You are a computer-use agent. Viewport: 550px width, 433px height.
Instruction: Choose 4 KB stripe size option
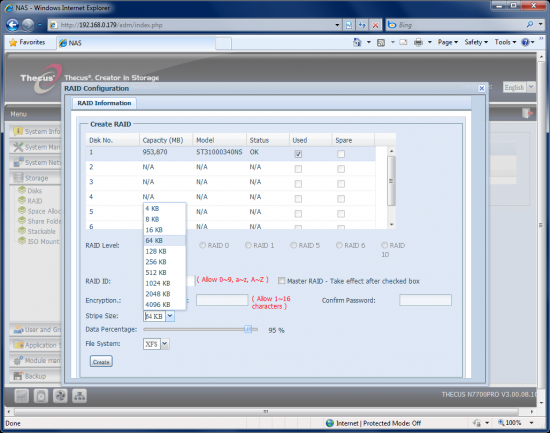(165, 208)
